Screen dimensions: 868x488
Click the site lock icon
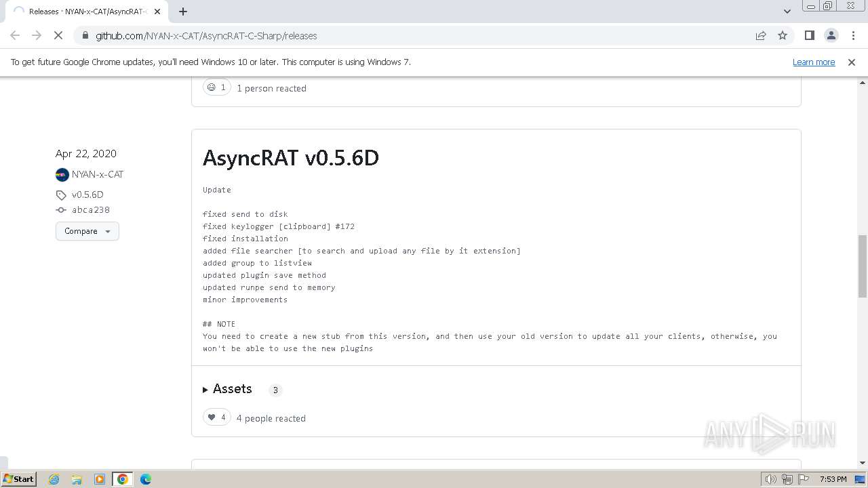84,36
